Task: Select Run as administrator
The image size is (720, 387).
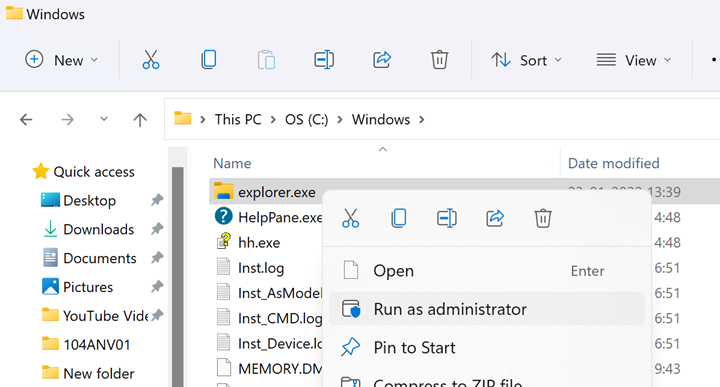Action: coord(487,309)
